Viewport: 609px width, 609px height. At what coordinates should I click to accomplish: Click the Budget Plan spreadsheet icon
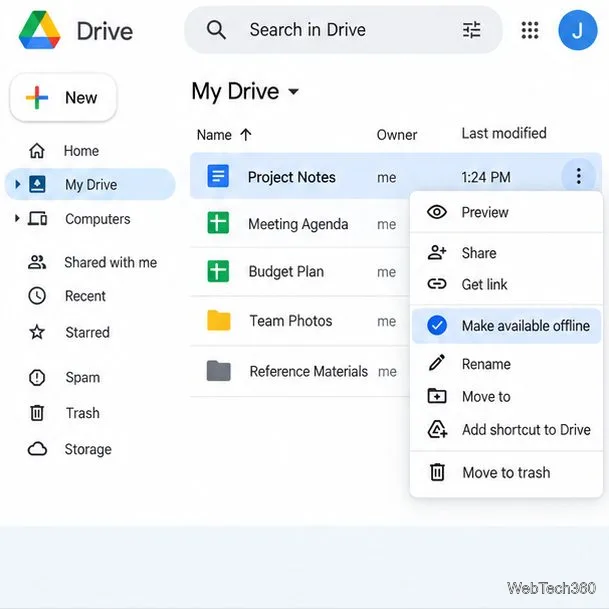218,271
